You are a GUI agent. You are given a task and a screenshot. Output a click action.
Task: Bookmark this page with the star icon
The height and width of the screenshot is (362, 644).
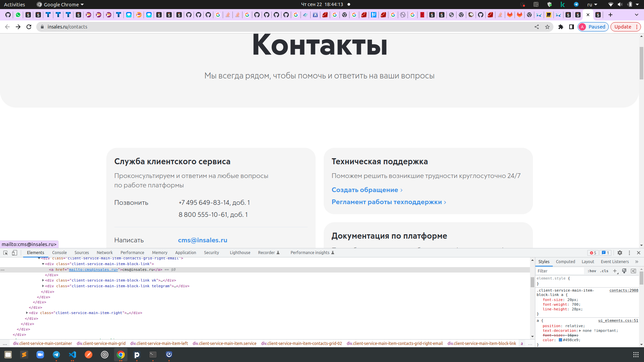click(547, 27)
